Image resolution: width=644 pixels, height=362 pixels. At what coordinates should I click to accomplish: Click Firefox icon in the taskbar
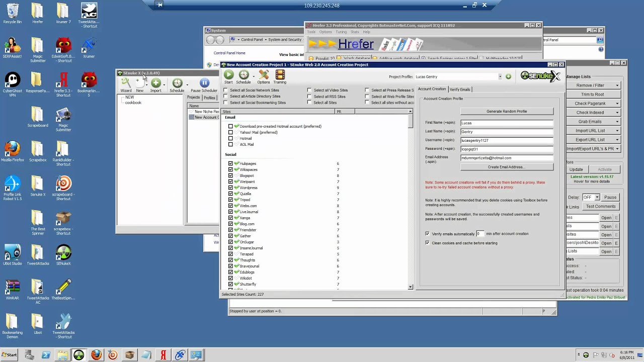96,355
